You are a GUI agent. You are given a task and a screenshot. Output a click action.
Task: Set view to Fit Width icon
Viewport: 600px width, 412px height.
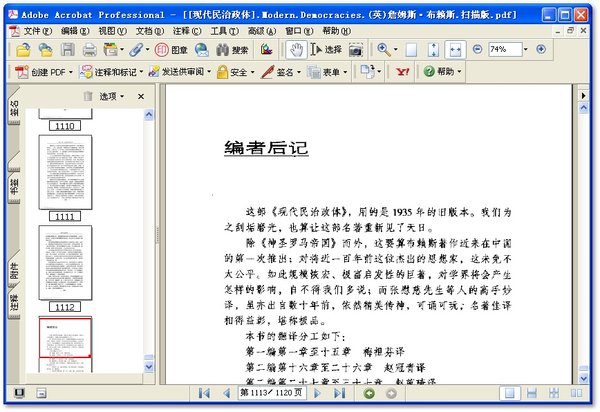[x=455, y=50]
